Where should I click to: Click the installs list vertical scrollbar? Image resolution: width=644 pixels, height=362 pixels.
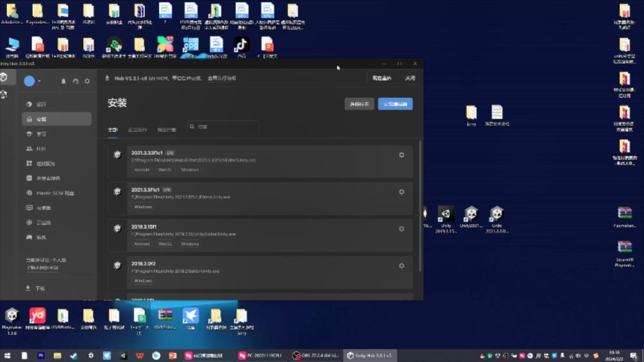tap(420, 205)
